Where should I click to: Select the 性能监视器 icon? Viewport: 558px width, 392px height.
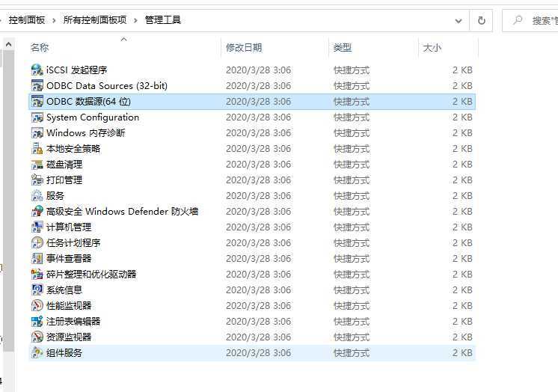[37, 305]
